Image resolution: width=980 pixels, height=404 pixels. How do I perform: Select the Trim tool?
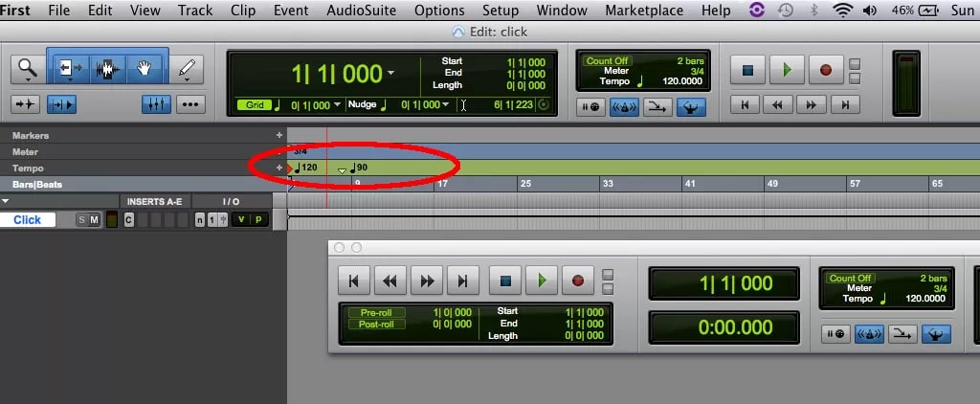pos(69,69)
